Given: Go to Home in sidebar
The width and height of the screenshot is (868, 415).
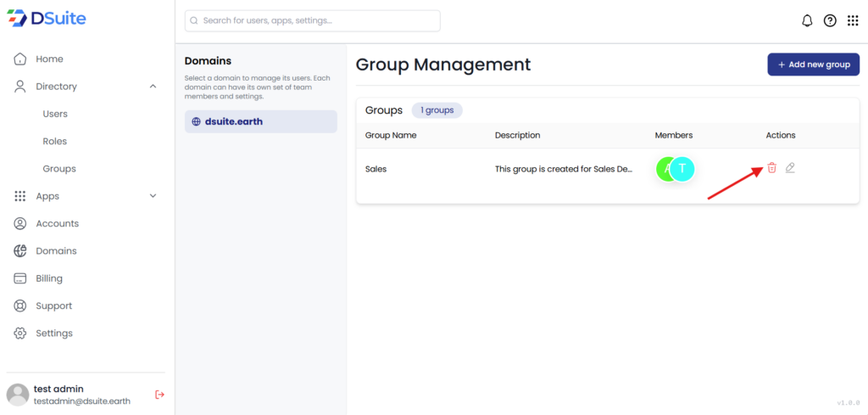Looking at the screenshot, I should pyautogui.click(x=49, y=59).
